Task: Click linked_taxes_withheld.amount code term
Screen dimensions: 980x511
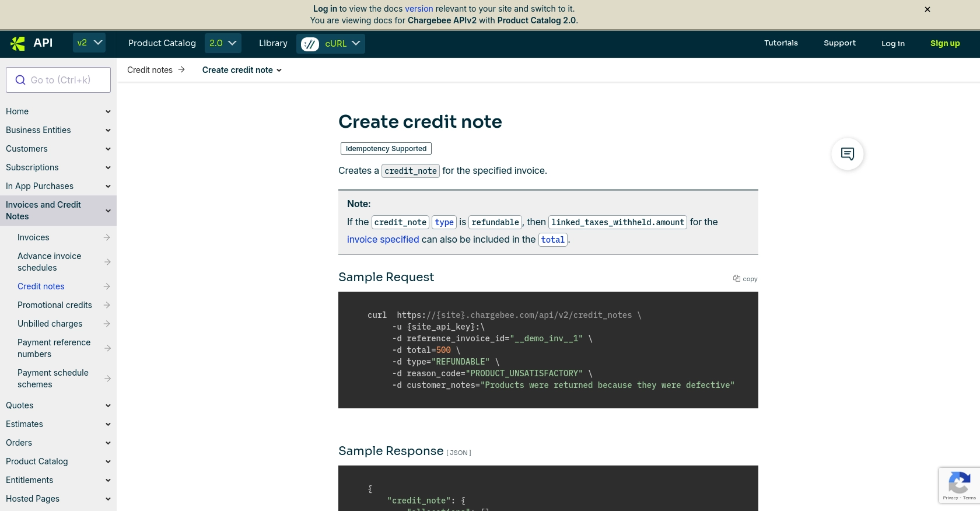Action: tap(618, 222)
